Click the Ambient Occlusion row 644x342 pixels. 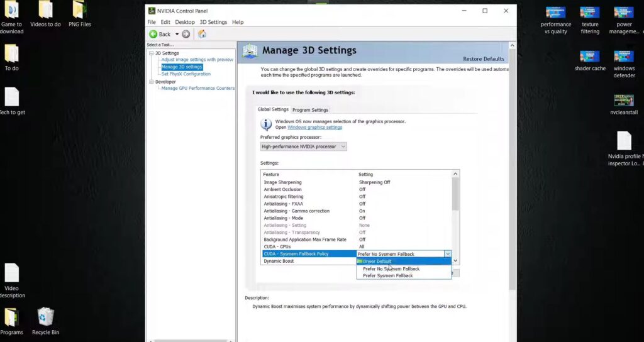click(357, 190)
